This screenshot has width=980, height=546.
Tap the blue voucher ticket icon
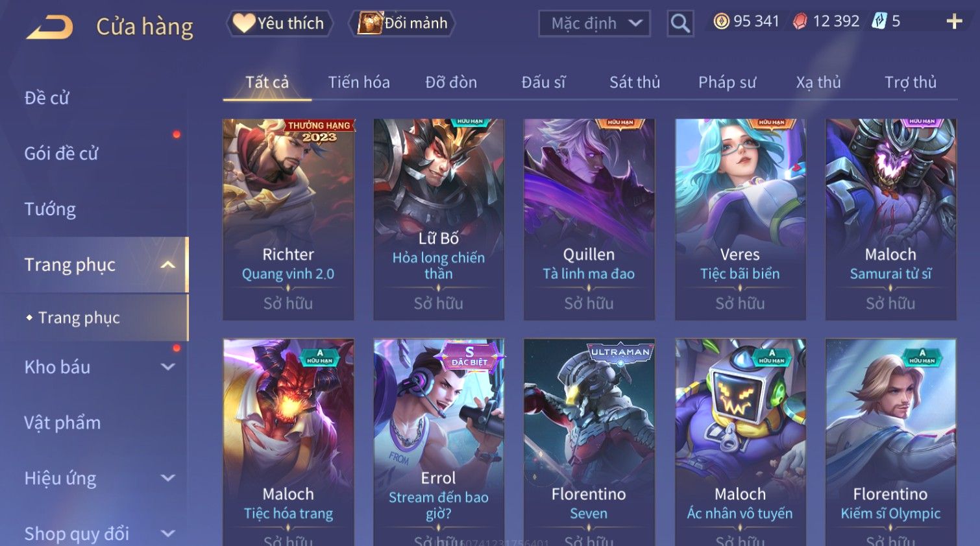tap(879, 21)
